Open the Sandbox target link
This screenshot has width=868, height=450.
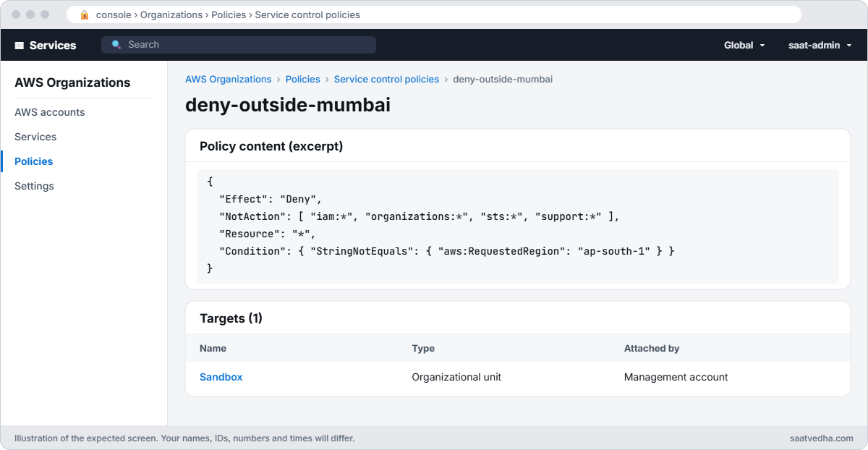221,377
